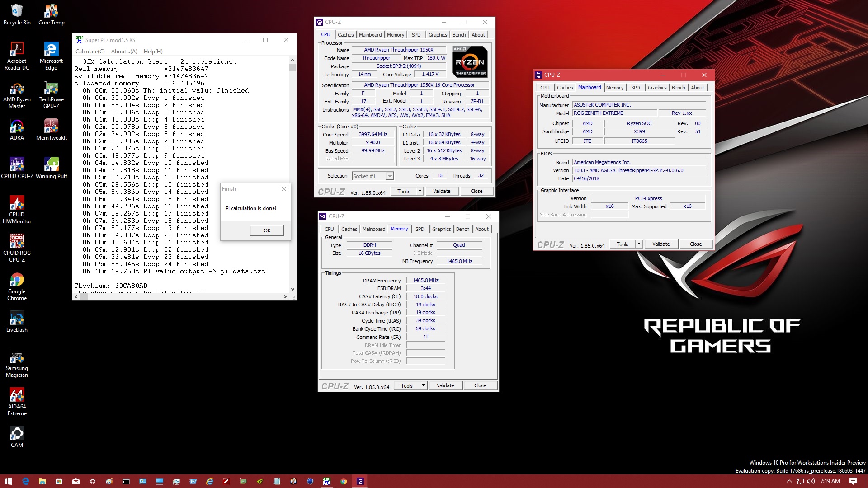This screenshot has height=488, width=868.
Task: Open About tab in top CPU-Z window
Action: 478,35
